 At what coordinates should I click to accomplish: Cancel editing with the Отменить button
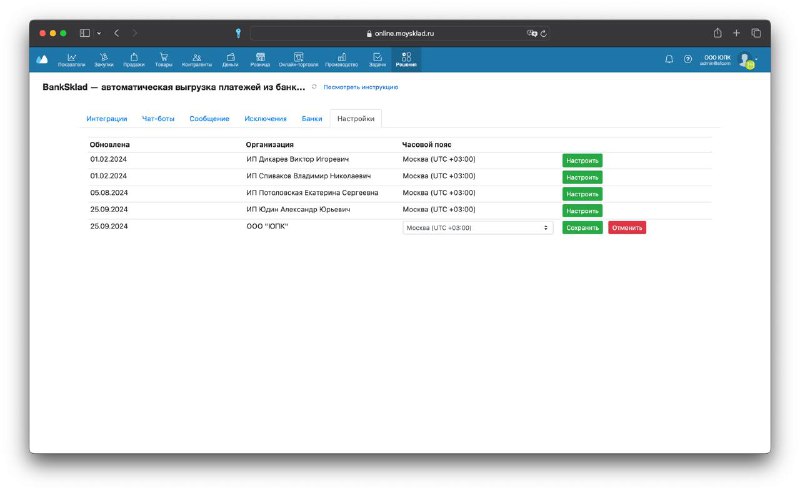(627, 228)
